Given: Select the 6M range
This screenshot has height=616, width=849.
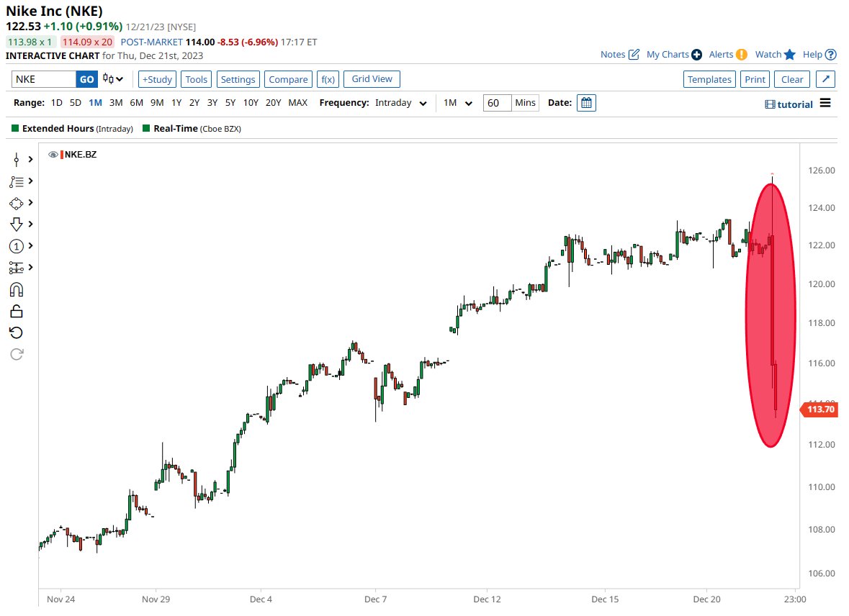Looking at the screenshot, I should click(136, 103).
